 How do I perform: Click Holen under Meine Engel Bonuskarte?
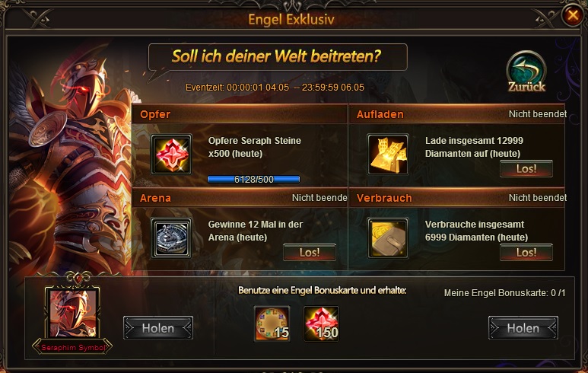(x=523, y=328)
